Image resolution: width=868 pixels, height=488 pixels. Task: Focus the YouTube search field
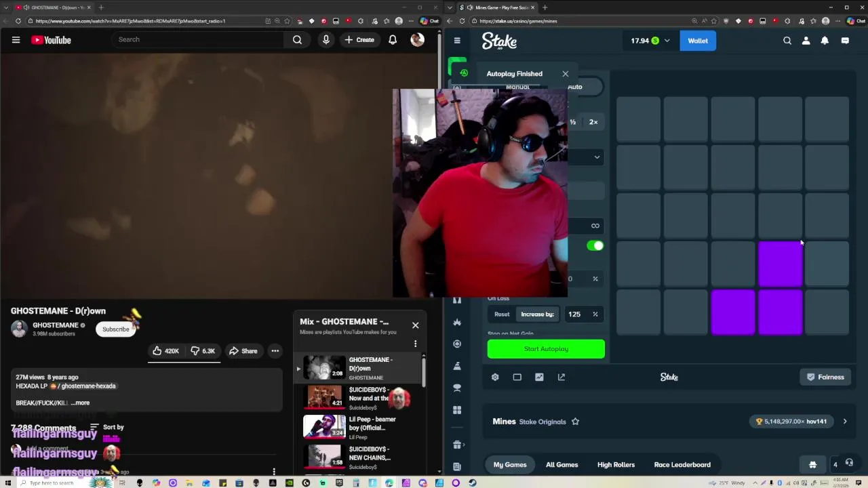coord(199,39)
